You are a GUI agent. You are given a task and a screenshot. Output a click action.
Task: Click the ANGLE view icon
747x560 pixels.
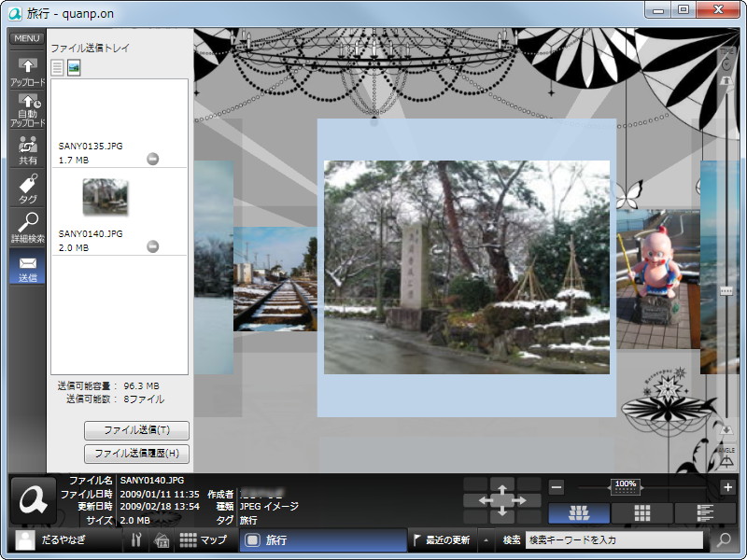tap(726, 461)
